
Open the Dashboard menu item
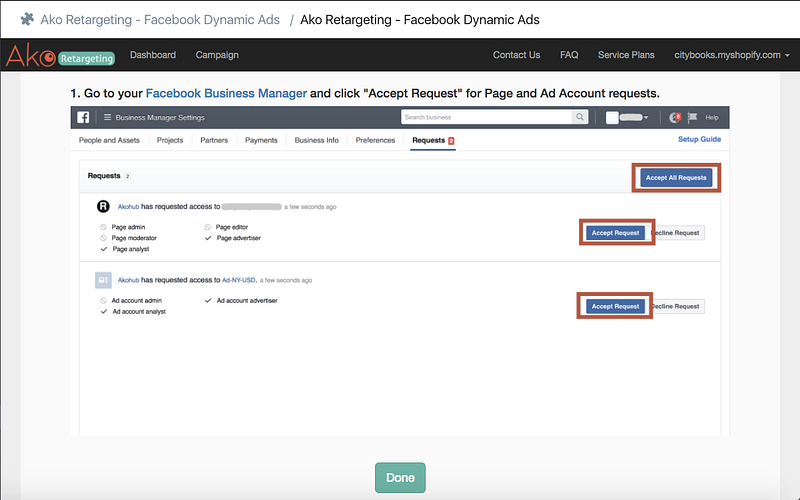pos(153,55)
